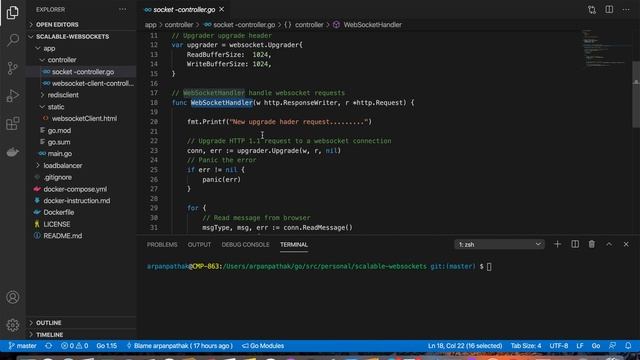The width and height of the screenshot is (640, 360).
Task: Open Blame arpanpathak status item
Action: [x=179, y=346]
